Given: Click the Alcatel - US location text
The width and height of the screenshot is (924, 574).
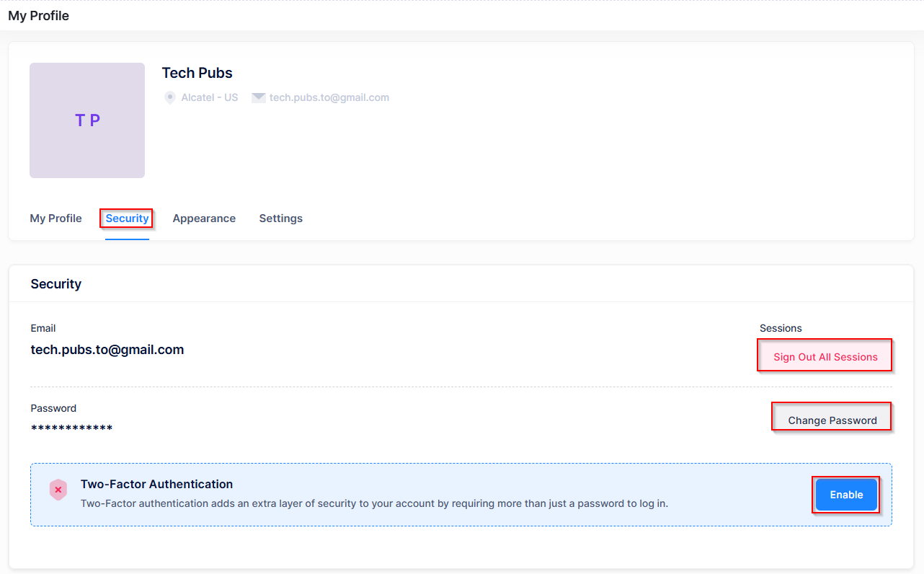Looking at the screenshot, I should pyautogui.click(x=209, y=97).
